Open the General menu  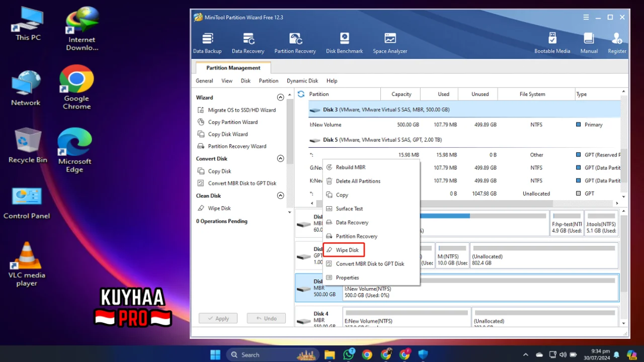[x=204, y=80]
